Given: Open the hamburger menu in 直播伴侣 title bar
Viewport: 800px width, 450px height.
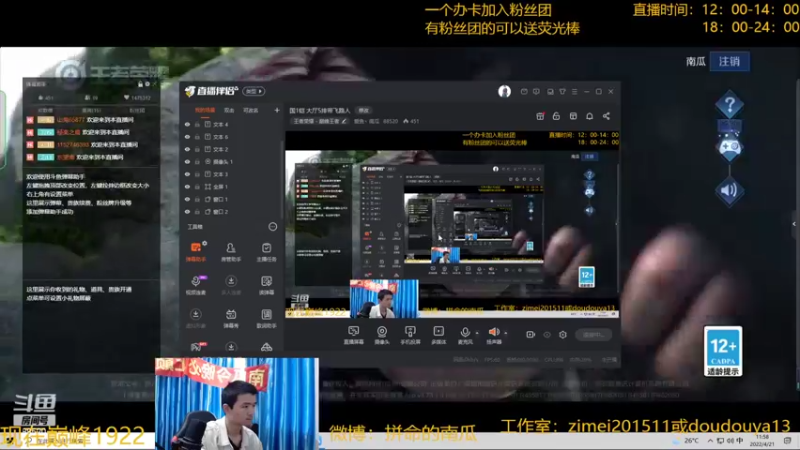Looking at the screenshot, I should coord(574,92).
